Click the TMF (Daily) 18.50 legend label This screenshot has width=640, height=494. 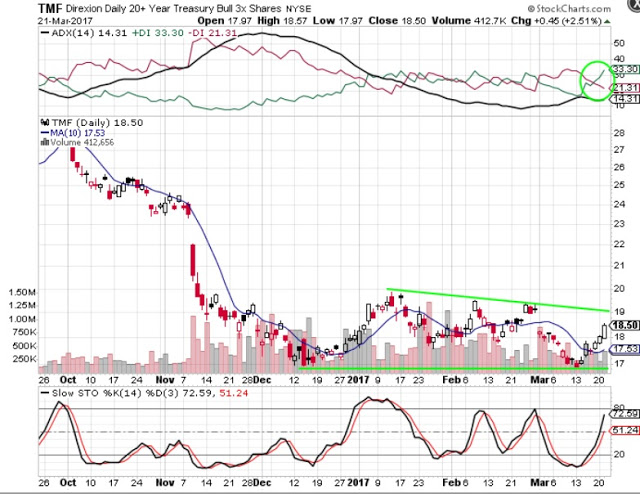point(97,123)
